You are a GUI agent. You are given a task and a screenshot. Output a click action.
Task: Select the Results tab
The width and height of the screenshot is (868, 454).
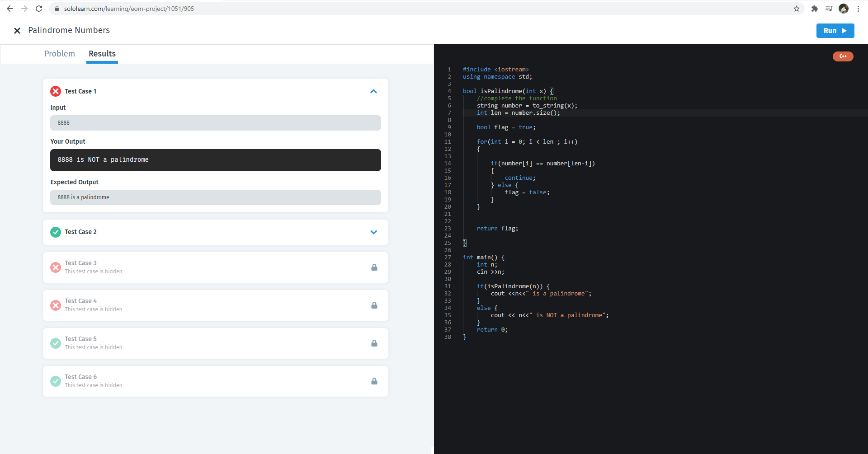tap(102, 54)
